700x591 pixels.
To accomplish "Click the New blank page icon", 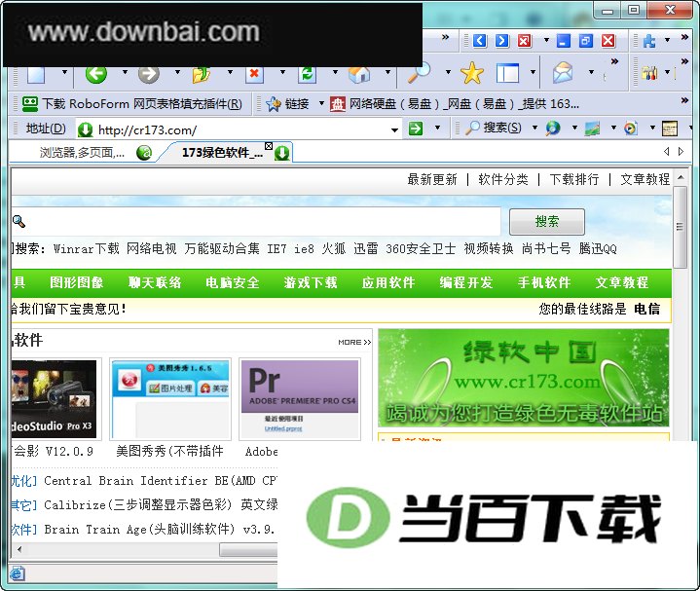I will tap(36, 75).
